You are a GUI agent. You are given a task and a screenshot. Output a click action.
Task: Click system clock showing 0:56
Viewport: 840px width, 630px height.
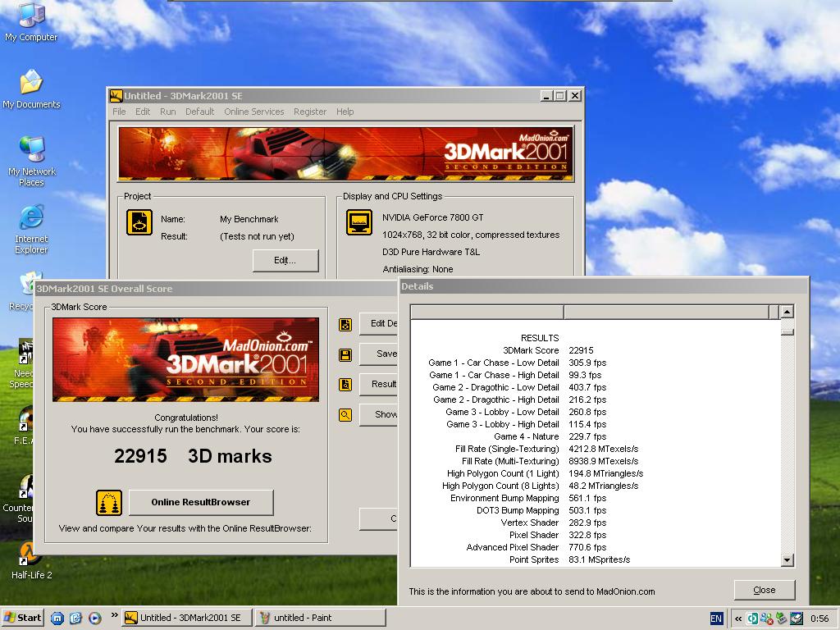pyautogui.click(x=819, y=619)
